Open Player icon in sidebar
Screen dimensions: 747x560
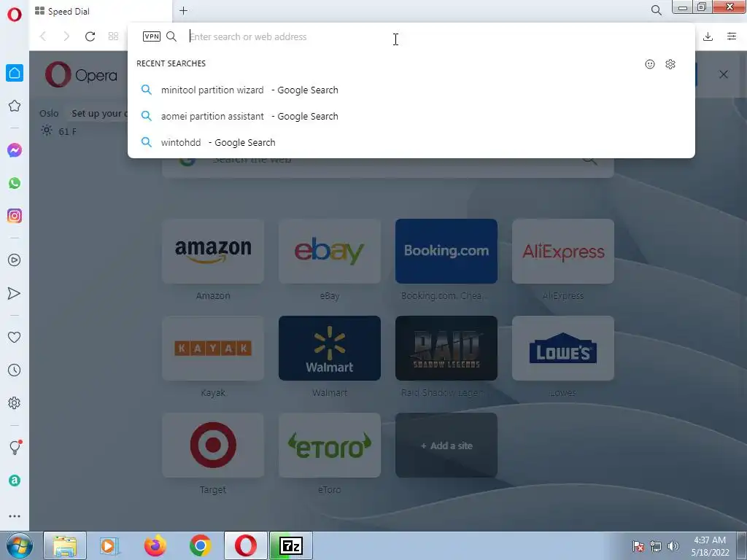pos(15,260)
